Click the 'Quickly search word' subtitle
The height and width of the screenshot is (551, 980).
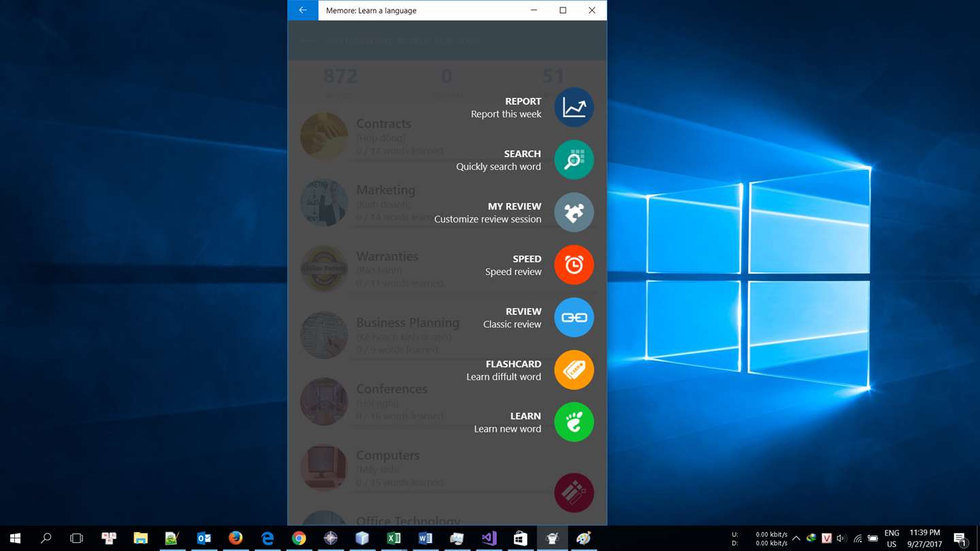(499, 167)
